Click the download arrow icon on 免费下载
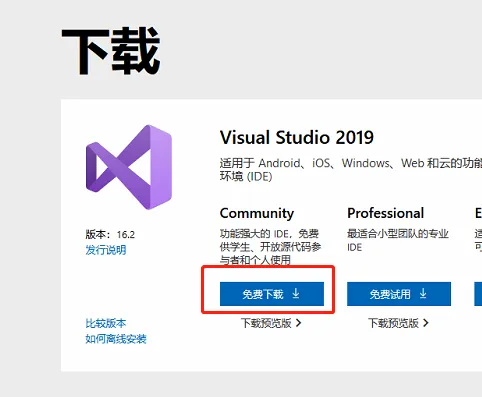The width and height of the screenshot is (482, 397). tap(296, 294)
